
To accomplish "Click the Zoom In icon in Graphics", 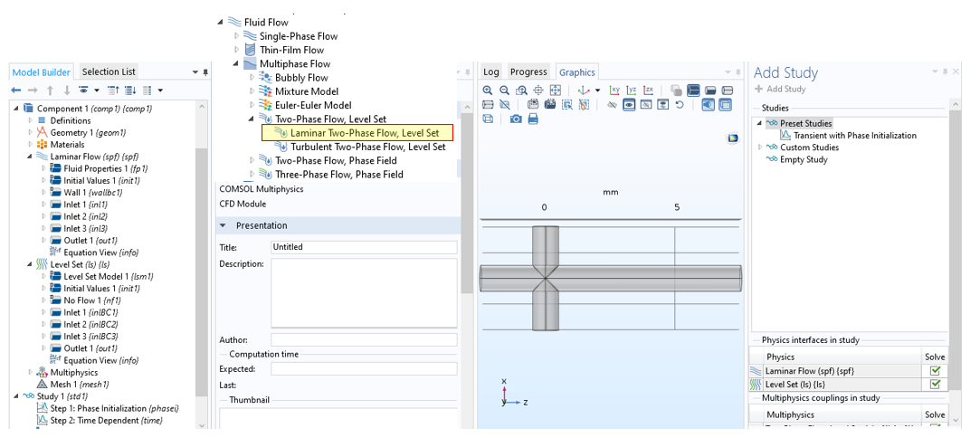I will tap(488, 90).
